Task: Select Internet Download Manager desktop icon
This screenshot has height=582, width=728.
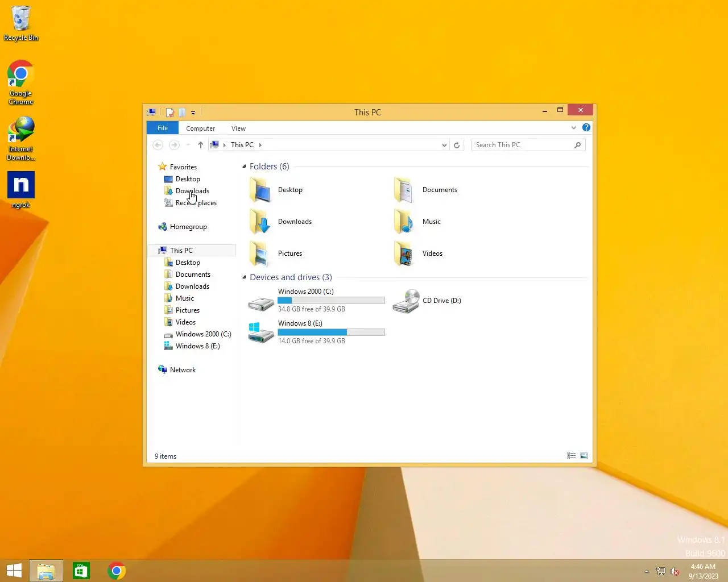Action: [x=21, y=138]
